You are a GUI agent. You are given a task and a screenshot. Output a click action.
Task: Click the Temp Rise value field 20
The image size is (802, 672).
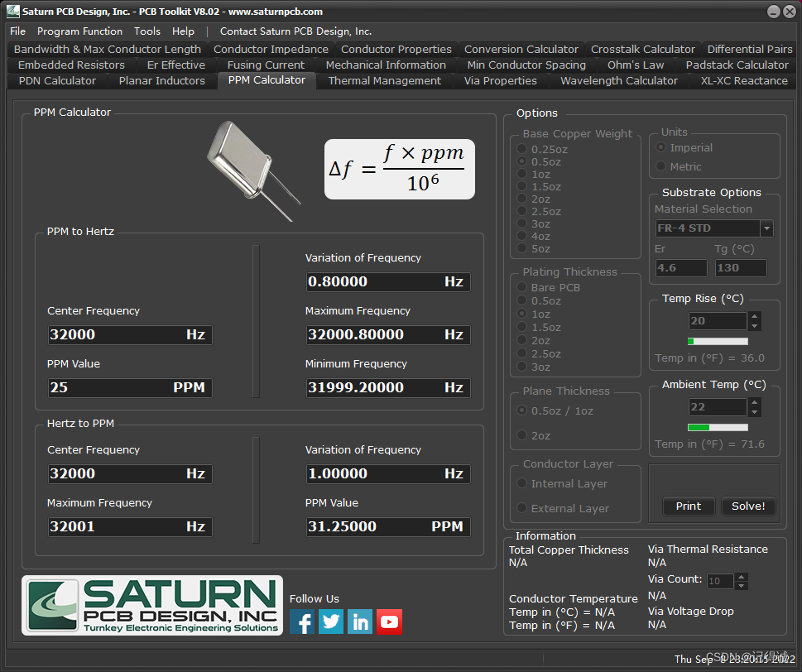[x=718, y=320]
